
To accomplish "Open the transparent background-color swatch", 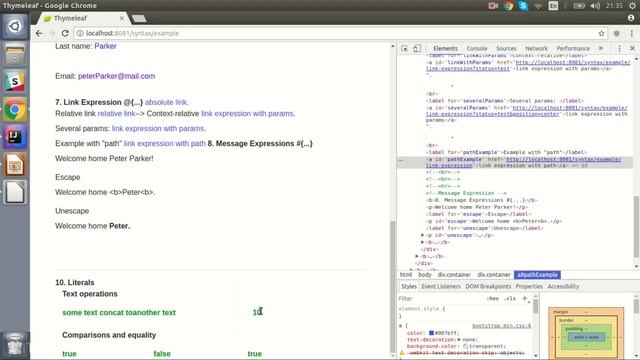I will [x=466, y=346].
